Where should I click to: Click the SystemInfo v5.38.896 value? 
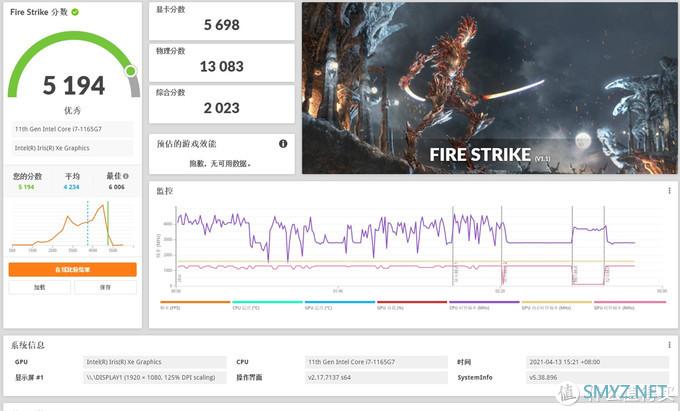tap(597, 378)
